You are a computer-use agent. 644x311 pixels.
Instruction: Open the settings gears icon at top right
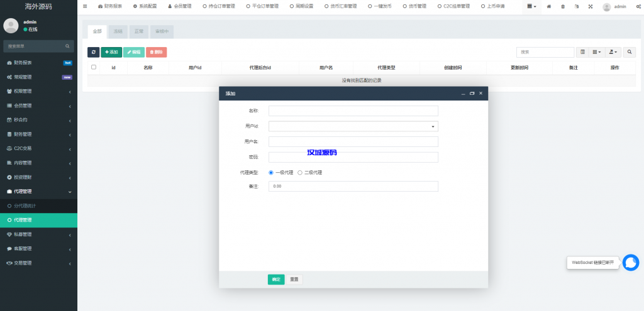[638, 6]
